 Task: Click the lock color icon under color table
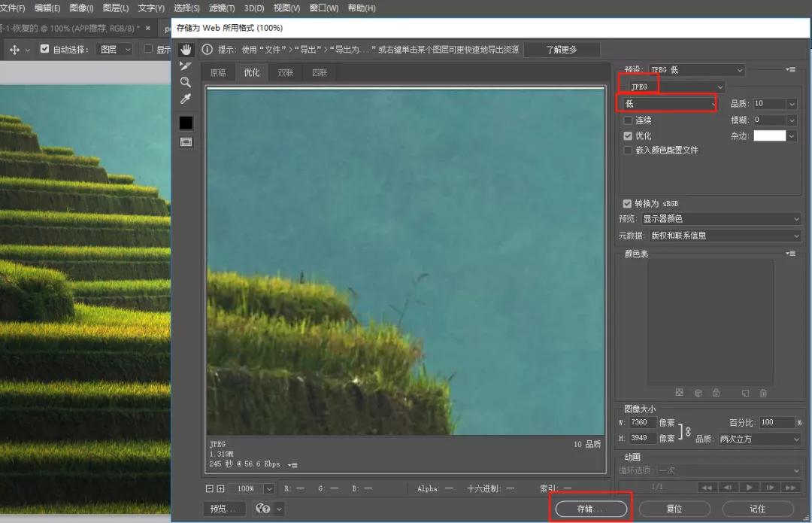coord(716,393)
